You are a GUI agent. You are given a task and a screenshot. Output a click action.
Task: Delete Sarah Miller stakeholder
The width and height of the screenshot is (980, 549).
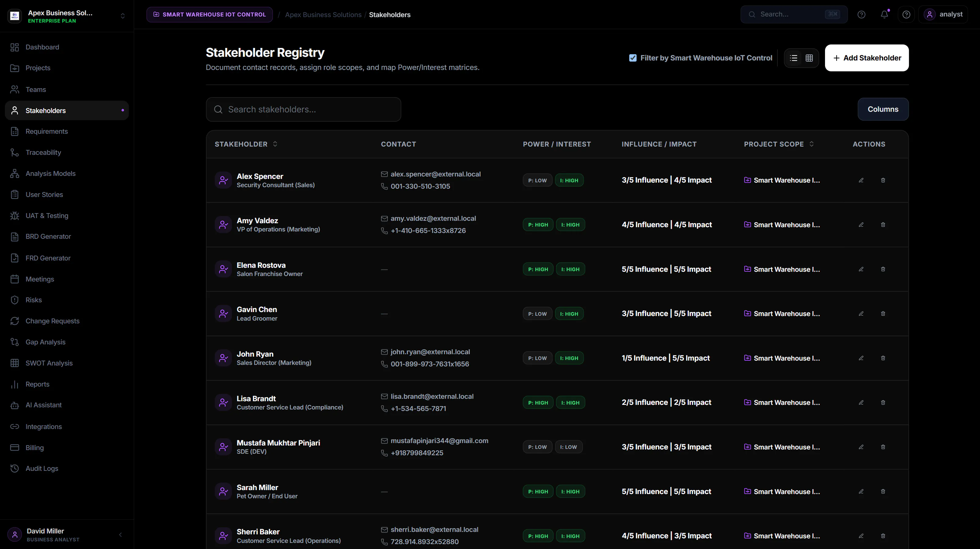point(883,492)
